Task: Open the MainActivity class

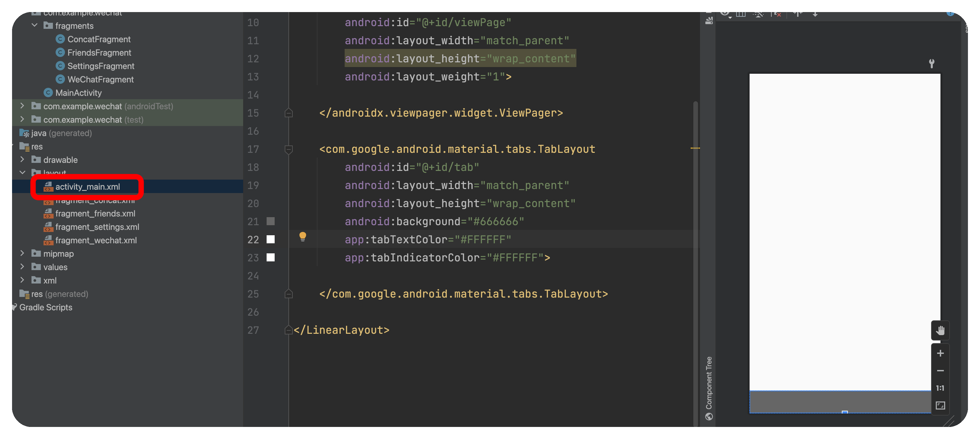Action: pyautogui.click(x=78, y=93)
